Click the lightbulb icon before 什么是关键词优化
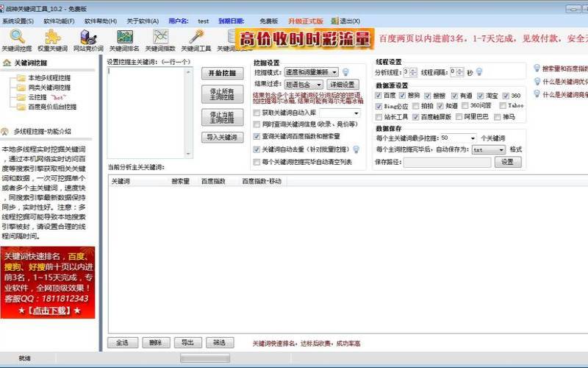The width and height of the screenshot is (588, 368). pos(537,81)
